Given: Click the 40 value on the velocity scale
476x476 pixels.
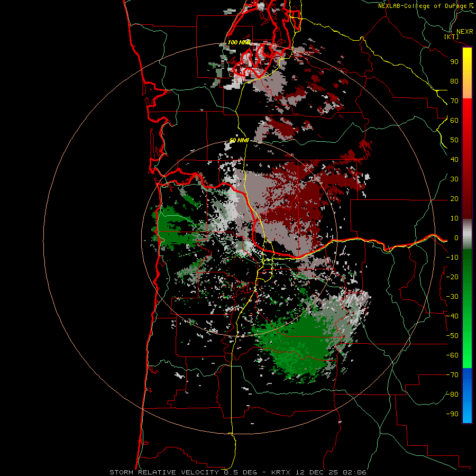Looking at the screenshot, I should coord(454,159).
